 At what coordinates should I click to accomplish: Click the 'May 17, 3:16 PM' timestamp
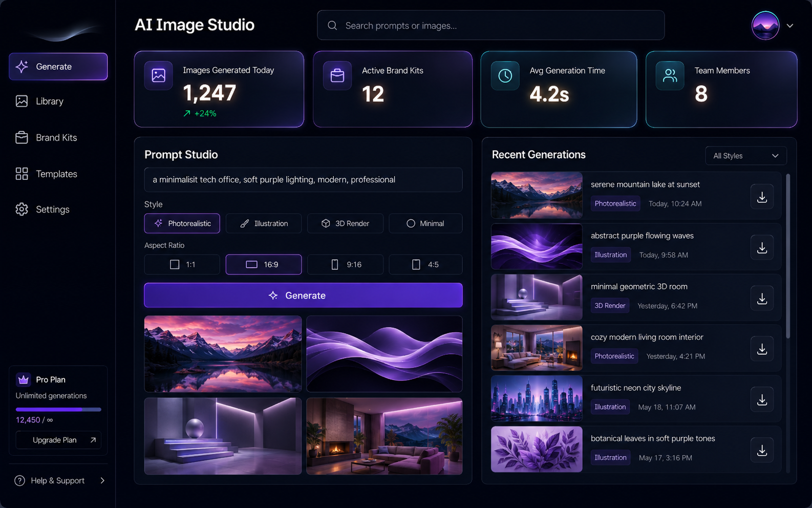pos(665,458)
